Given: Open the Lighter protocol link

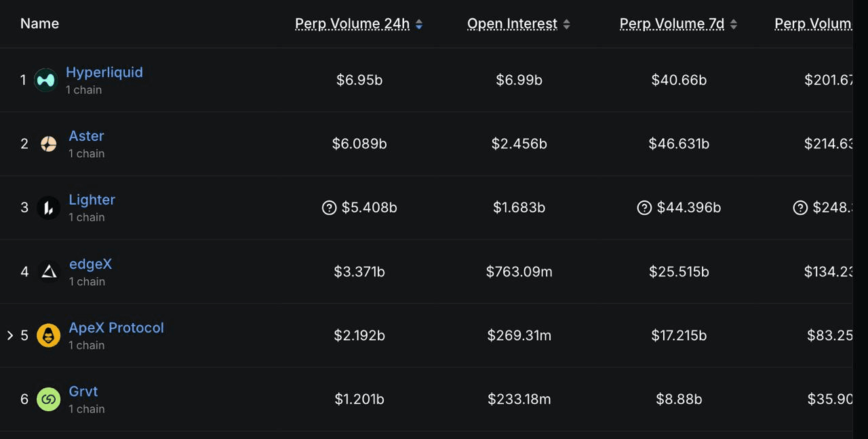Looking at the screenshot, I should (92, 200).
